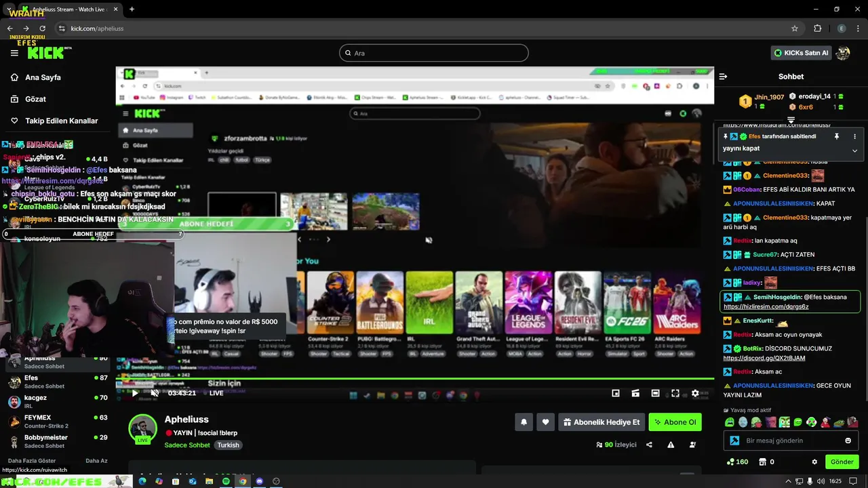Click the Turkish language tag

(x=228, y=445)
